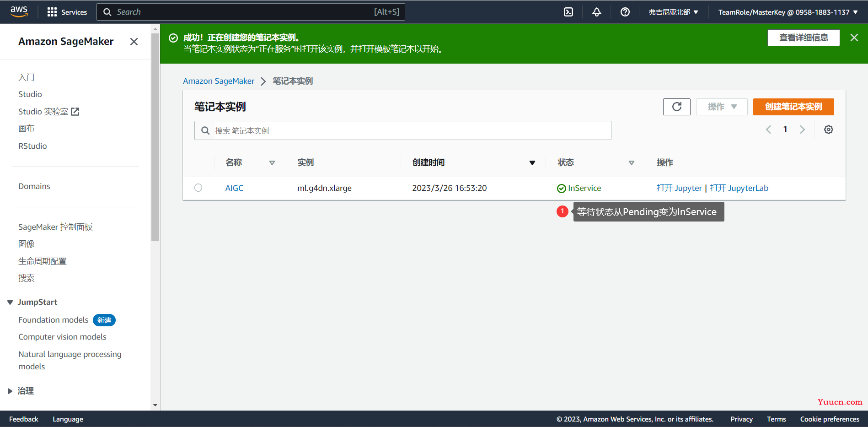
Task: Click the ml.g4dn.xlarge instance type cell
Action: [324, 188]
